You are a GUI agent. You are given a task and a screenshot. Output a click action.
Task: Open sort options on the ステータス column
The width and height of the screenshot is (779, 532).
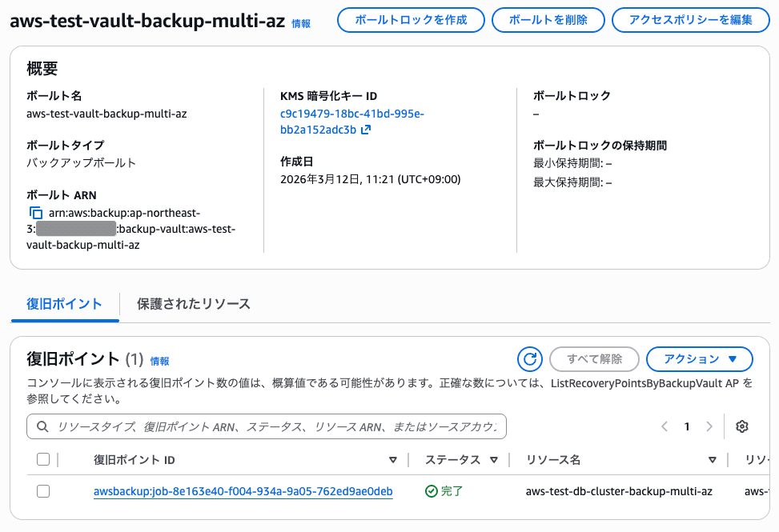point(494,459)
